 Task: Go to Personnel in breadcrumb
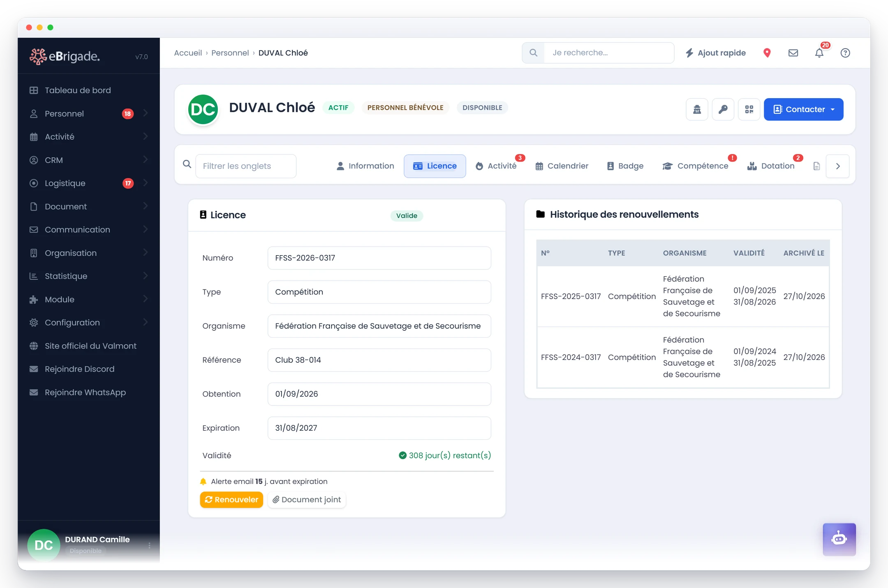(x=230, y=53)
